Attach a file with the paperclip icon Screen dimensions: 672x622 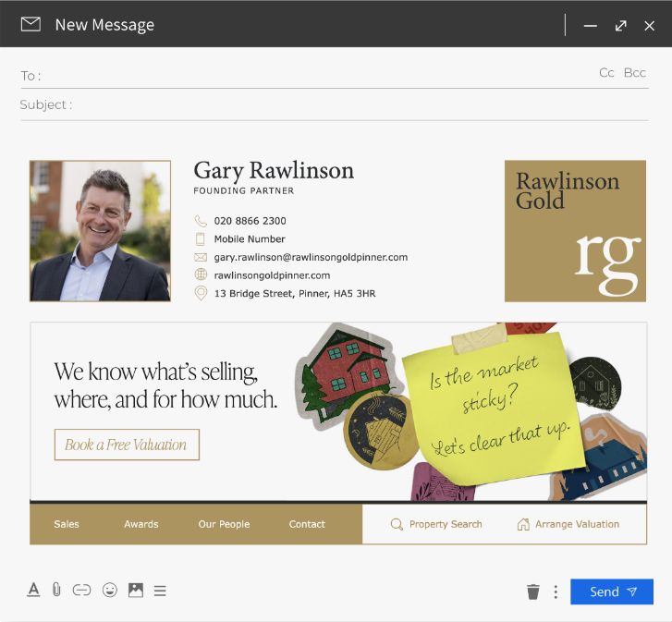(x=56, y=590)
